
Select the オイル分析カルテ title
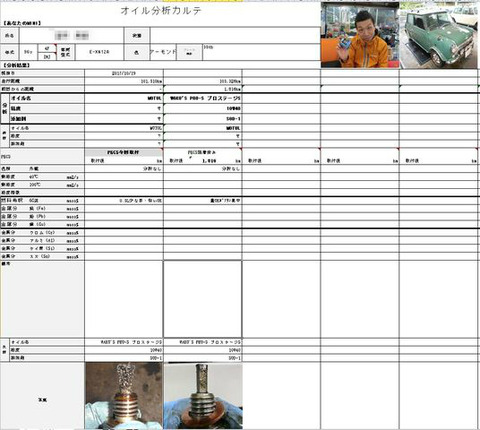click(161, 11)
